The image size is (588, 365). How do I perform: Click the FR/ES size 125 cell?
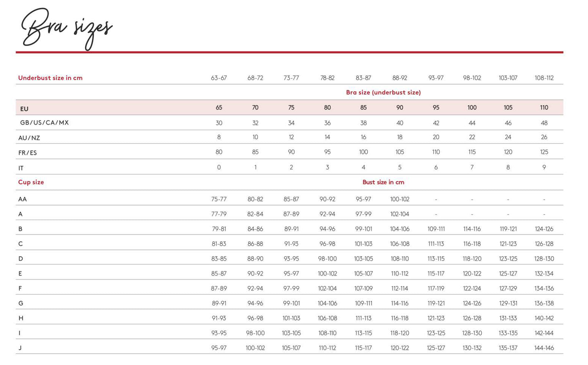pyautogui.click(x=544, y=152)
